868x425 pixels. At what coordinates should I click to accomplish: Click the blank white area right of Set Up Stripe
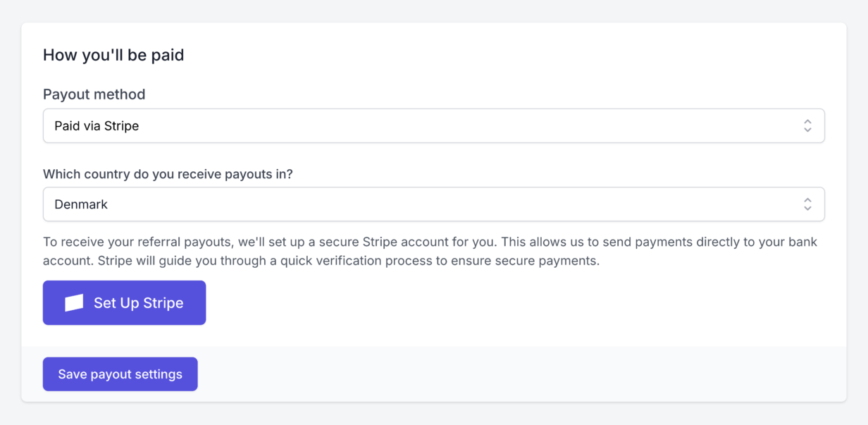click(521, 303)
